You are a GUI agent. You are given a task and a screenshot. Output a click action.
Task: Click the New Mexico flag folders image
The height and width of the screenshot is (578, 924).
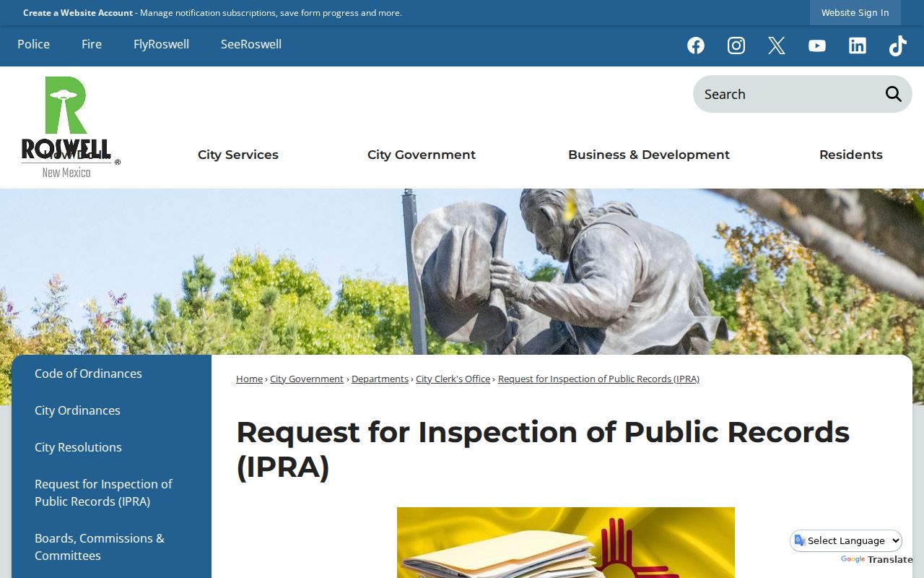[566, 543]
